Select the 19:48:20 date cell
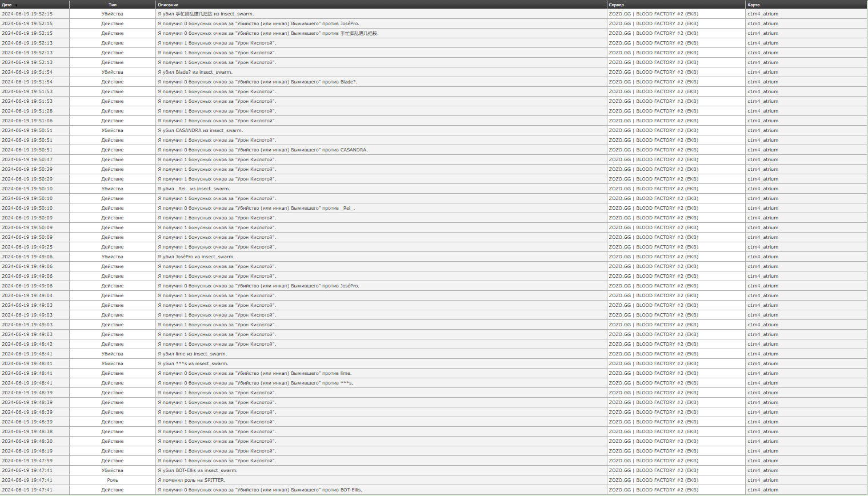The height and width of the screenshot is (496, 868). click(x=27, y=441)
